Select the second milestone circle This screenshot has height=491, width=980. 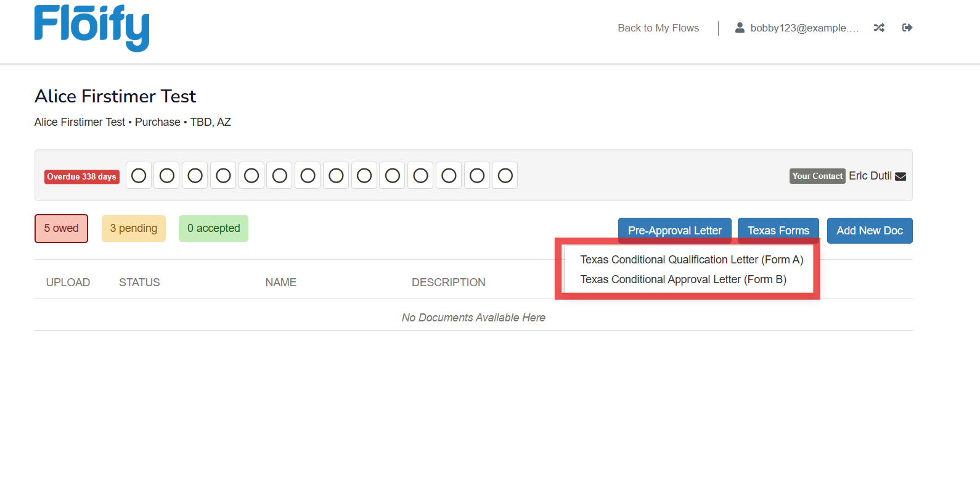point(167,176)
